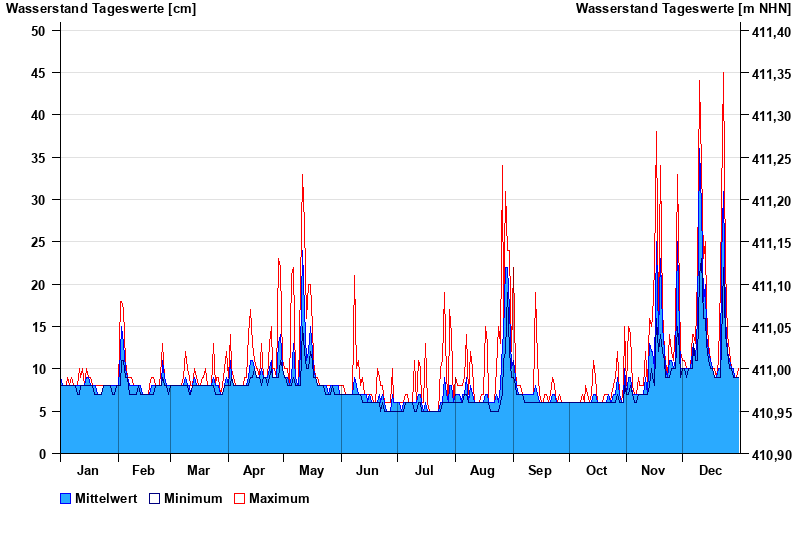Click the red-outlined Maximum legend box
Screen dimensions: 800x550
(239, 498)
